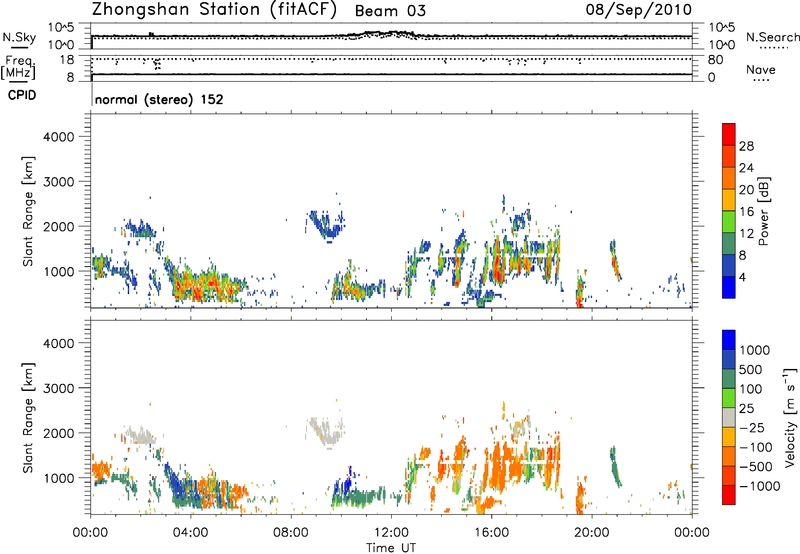Select the "normal (stereo) 152" CPID text

tap(159, 99)
